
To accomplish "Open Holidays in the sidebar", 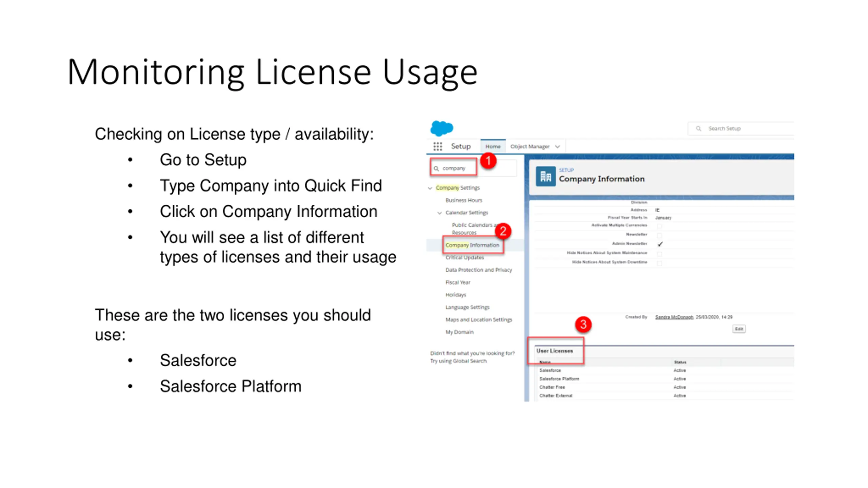I will point(456,295).
